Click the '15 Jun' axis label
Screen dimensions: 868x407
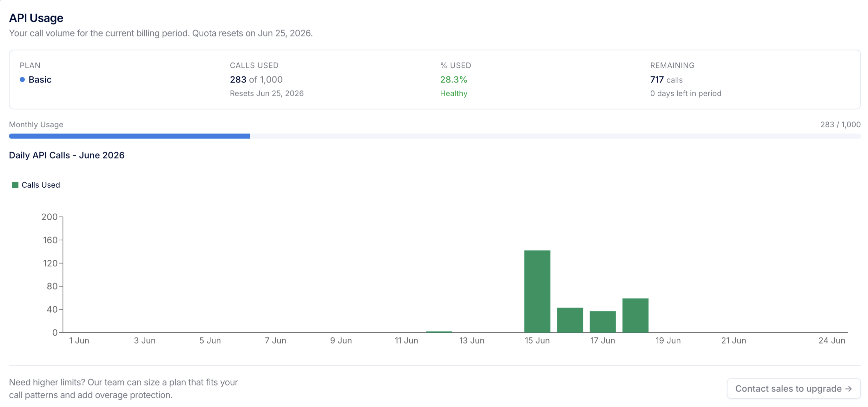[537, 341]
